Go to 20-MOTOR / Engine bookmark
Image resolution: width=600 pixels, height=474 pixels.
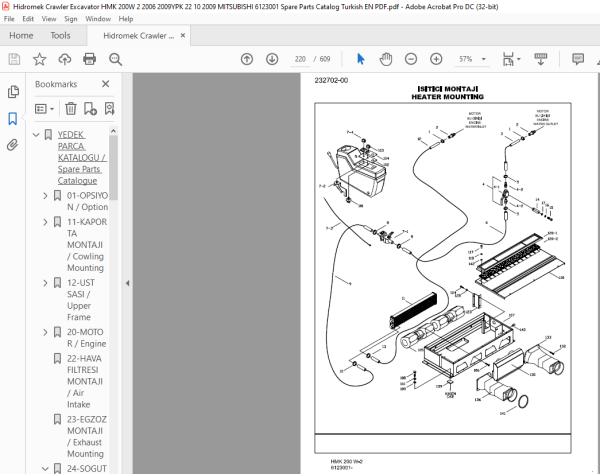(x=86, y=338)
